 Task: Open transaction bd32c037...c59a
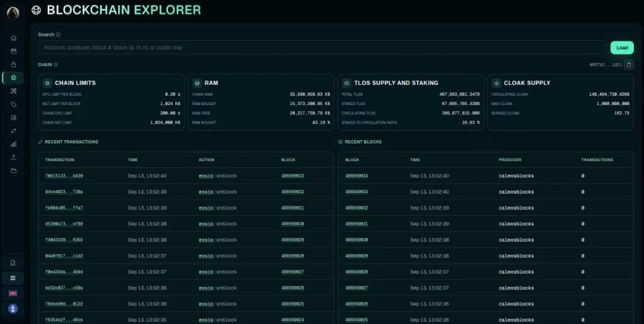64,288
